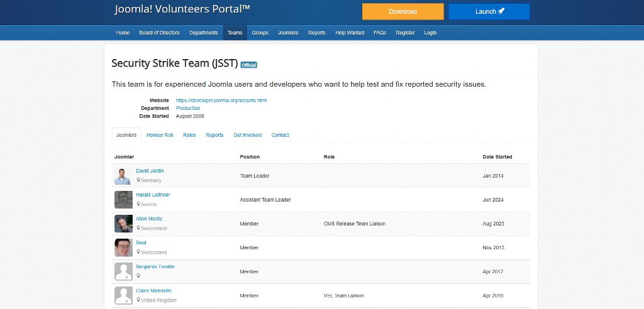Open FAQs navigation item
This screenshot has width=644, height=309.
(380, 33)
